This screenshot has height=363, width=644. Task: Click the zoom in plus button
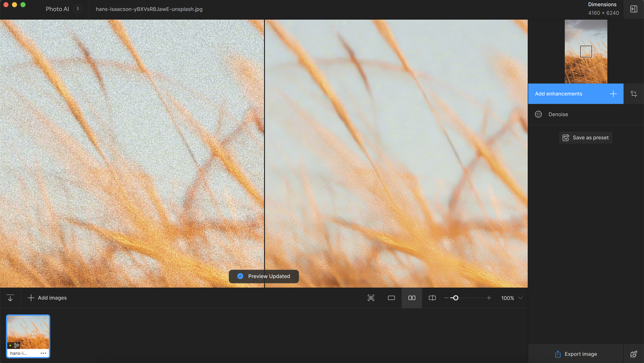coord(489,298)
